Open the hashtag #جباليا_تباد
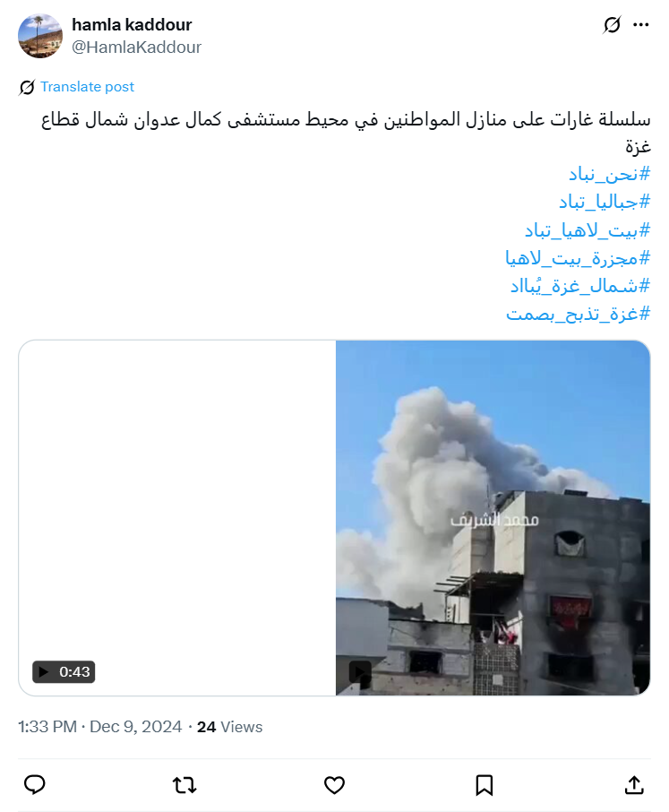The image size is (669, 812). coord(604,202)
